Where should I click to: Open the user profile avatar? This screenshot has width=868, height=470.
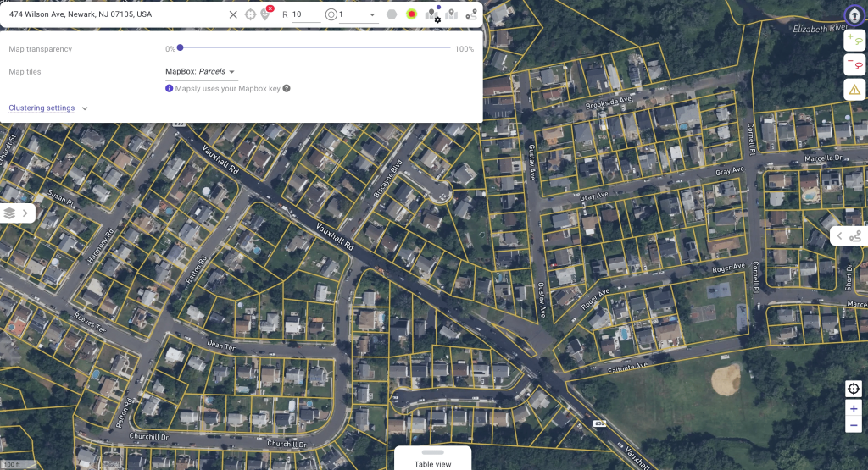pos(854,14)
